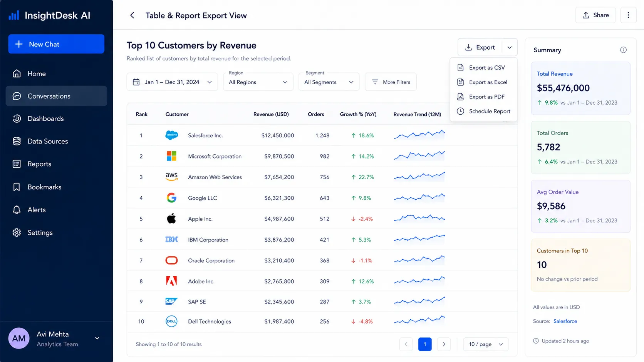Open the three-dot more options menu
644x362 pixels.
tap(628, 15)
